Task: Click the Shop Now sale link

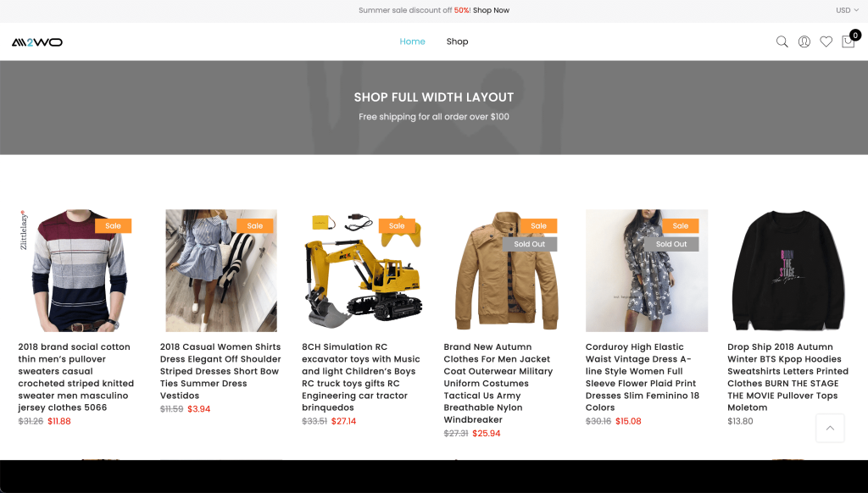Action: click(491, 10)
